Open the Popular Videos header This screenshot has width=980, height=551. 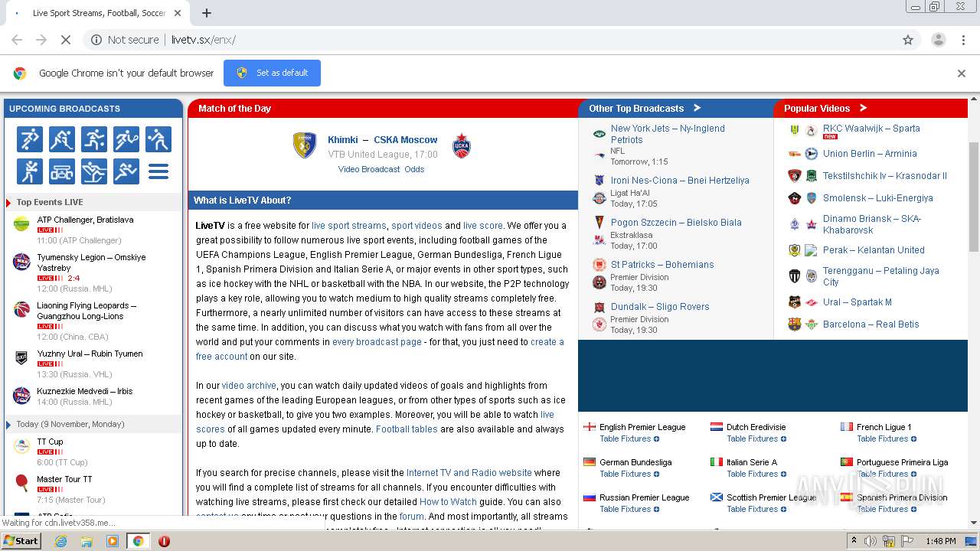click(x=825, y=108)
